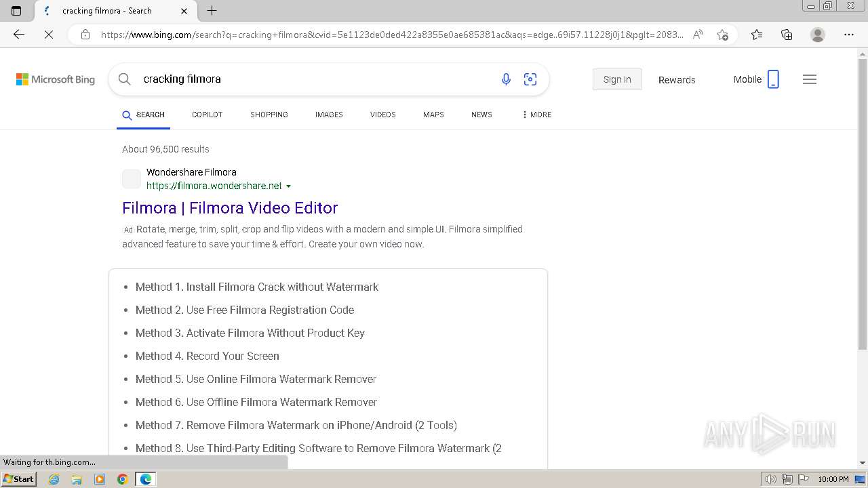The image size is (868, 488).
Task: Launch Google Chrome from the taskbar
Action: [123, 479]
